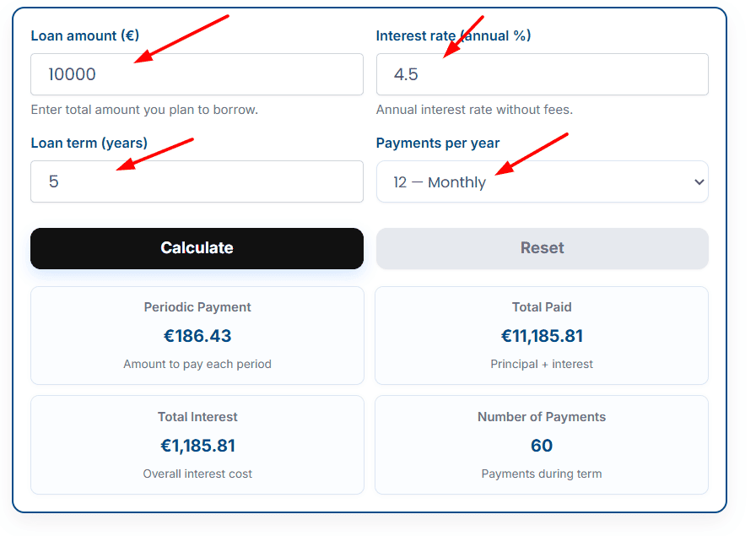756x536 pixels.
Task: Click Reset to clear the form
Action: [x=543, y=247]
